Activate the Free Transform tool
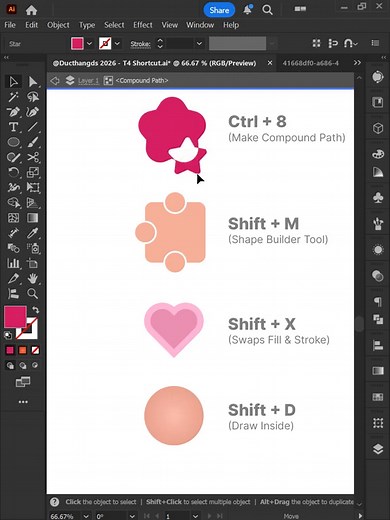The image size is (390, 520). [33, 187]
